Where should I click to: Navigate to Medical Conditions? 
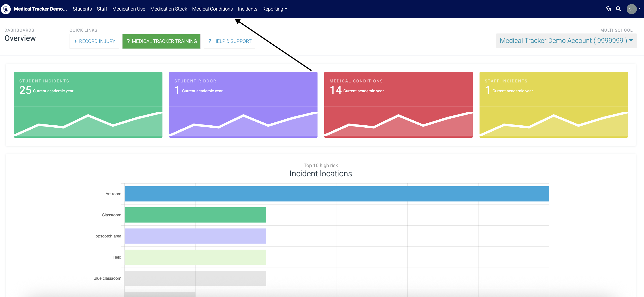[x=212, y=9]
